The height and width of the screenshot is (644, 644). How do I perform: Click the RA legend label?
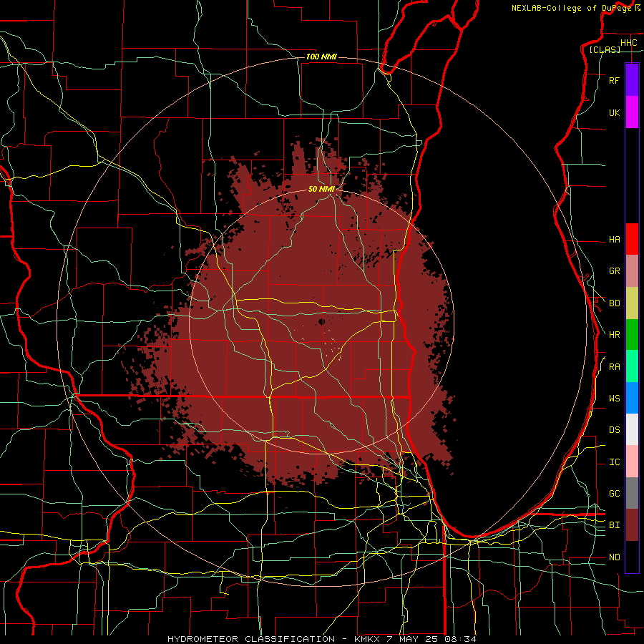tap(614, 367)
